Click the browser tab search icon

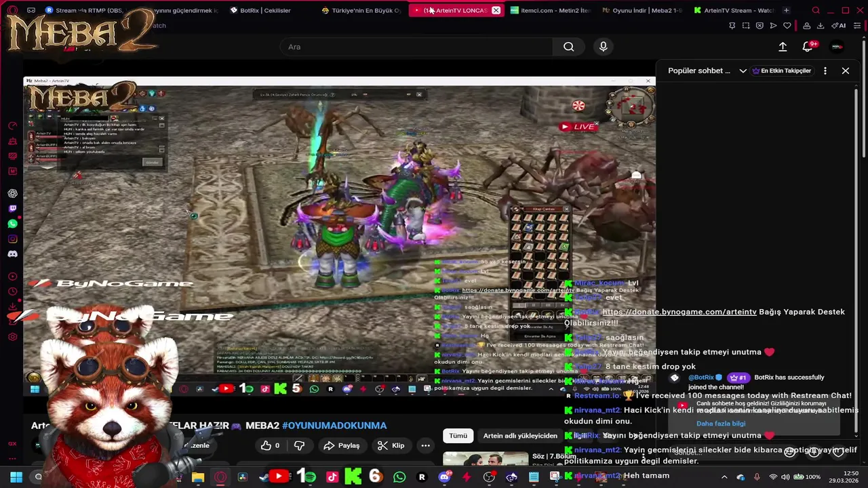coord(816,10)
